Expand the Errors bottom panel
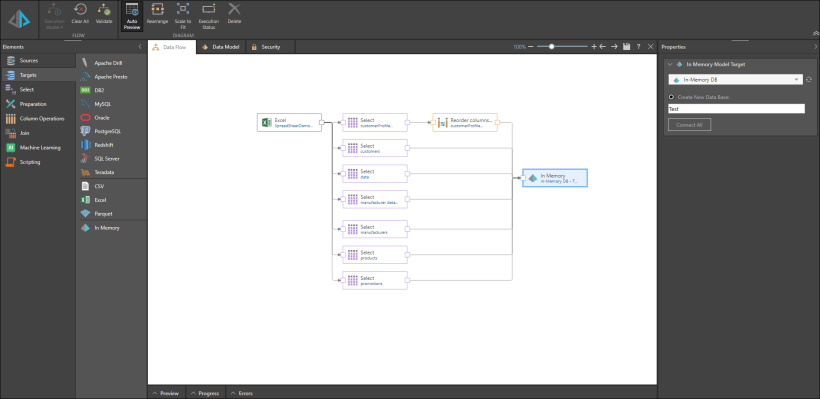 (x=242, y=393)
